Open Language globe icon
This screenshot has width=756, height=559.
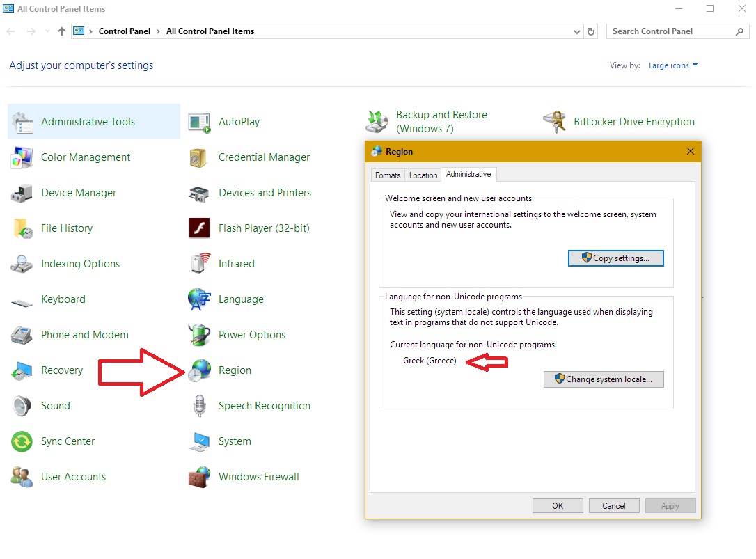tap(199, 299)
